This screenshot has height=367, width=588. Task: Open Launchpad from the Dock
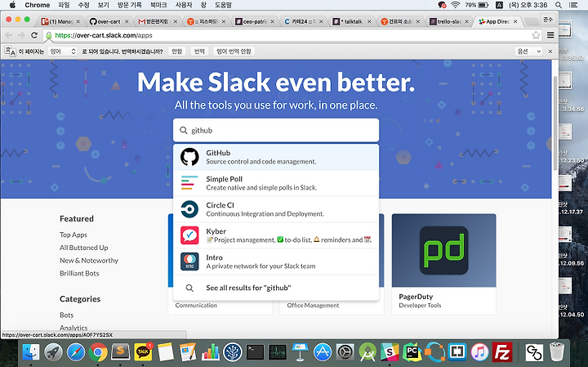[x=53, y=351]
